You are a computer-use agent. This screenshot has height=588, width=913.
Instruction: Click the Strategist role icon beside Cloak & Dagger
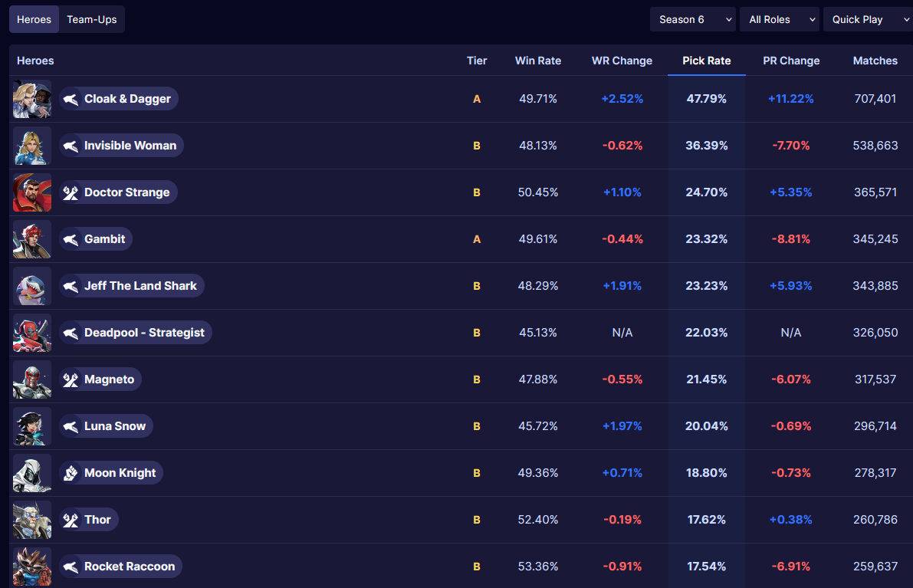pyautogui.click(x=71, y=99)
